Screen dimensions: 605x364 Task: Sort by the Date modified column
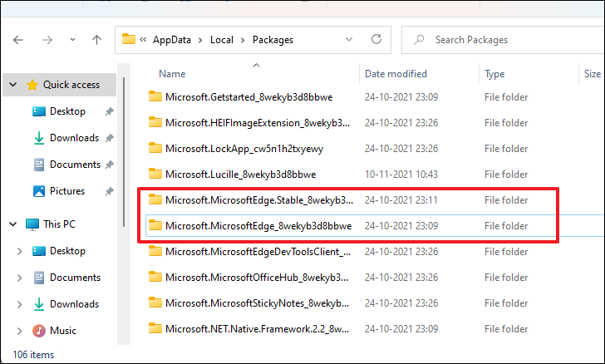point(396,74)
